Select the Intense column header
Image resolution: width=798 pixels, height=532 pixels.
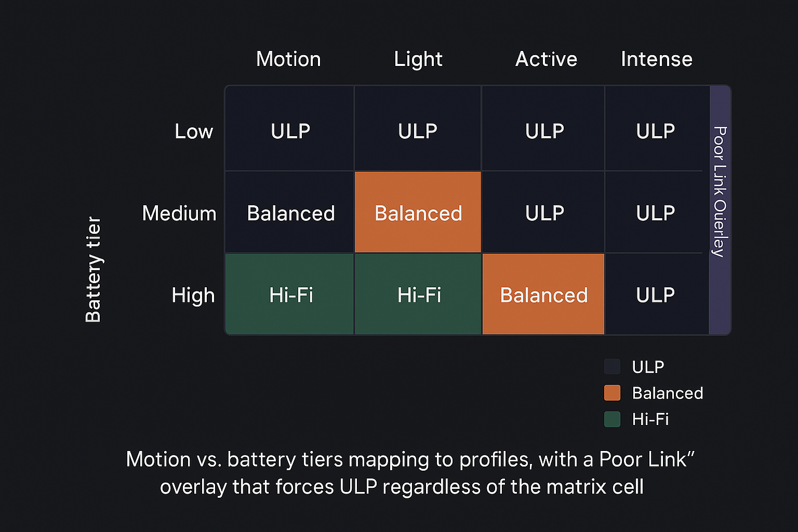(x=657, y=59)
